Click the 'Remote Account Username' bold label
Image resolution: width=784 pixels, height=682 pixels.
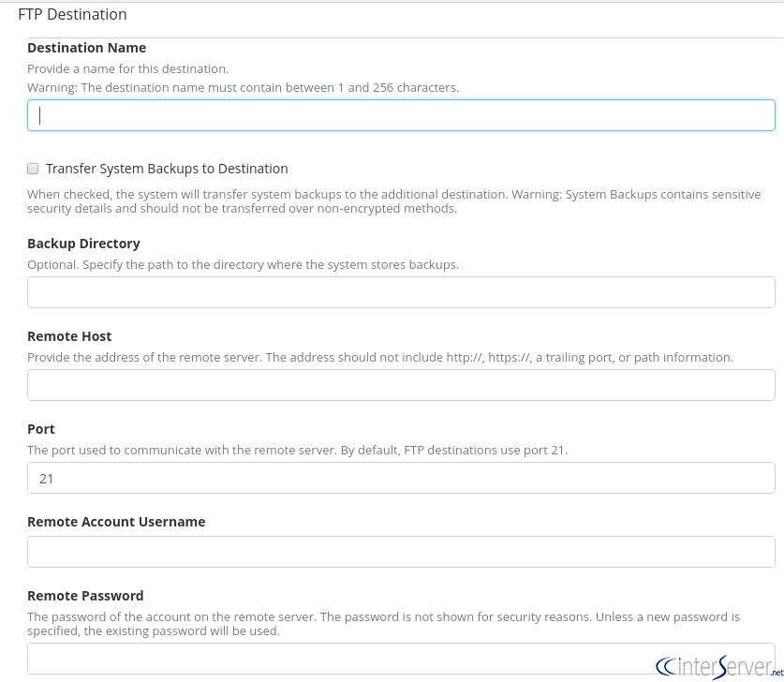click(116, 522)
